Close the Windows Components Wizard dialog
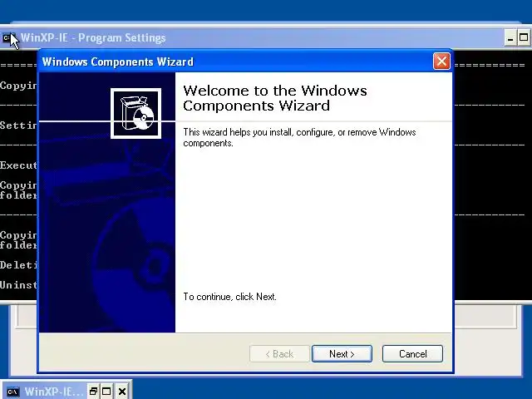 pyautogui.click(x=441, y=62)
